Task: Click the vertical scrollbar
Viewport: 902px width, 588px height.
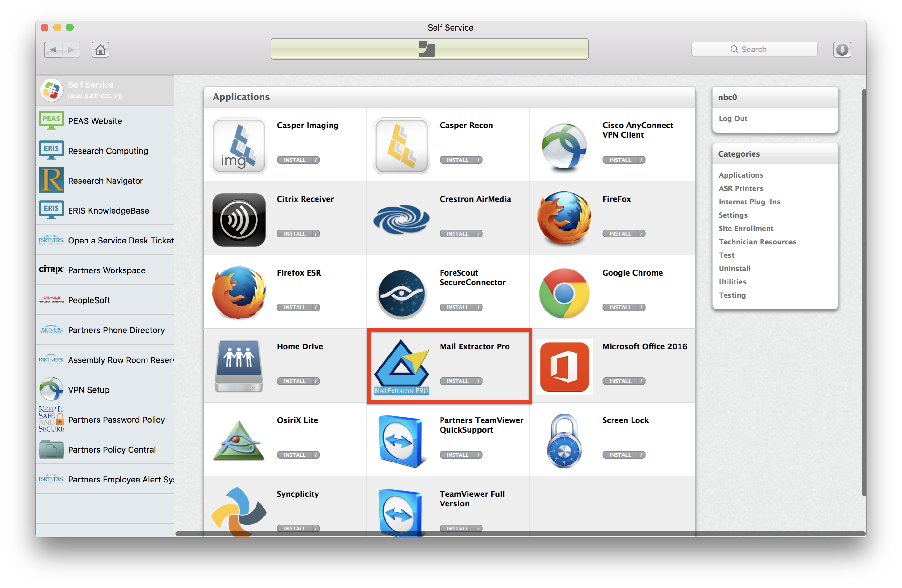Action: 864,292
